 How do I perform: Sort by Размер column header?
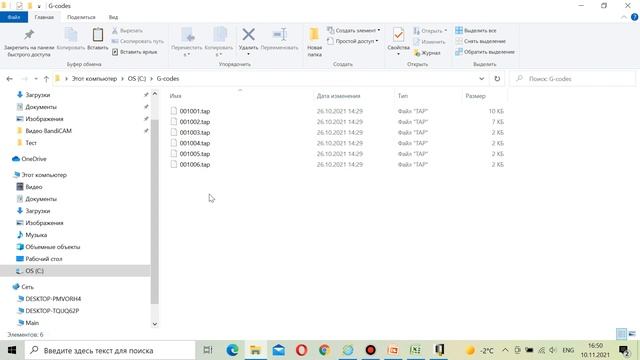pyautogui.click(x=476, y=96)
